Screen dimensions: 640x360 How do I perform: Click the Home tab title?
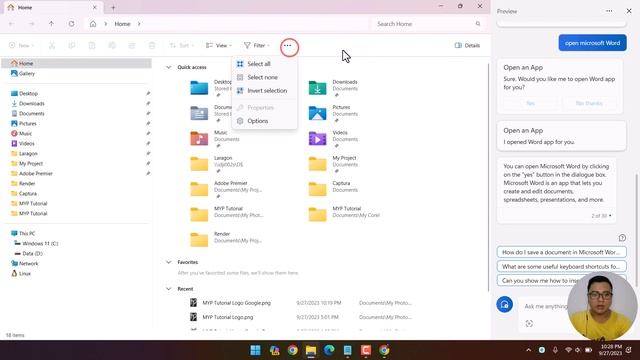[25, 7]
